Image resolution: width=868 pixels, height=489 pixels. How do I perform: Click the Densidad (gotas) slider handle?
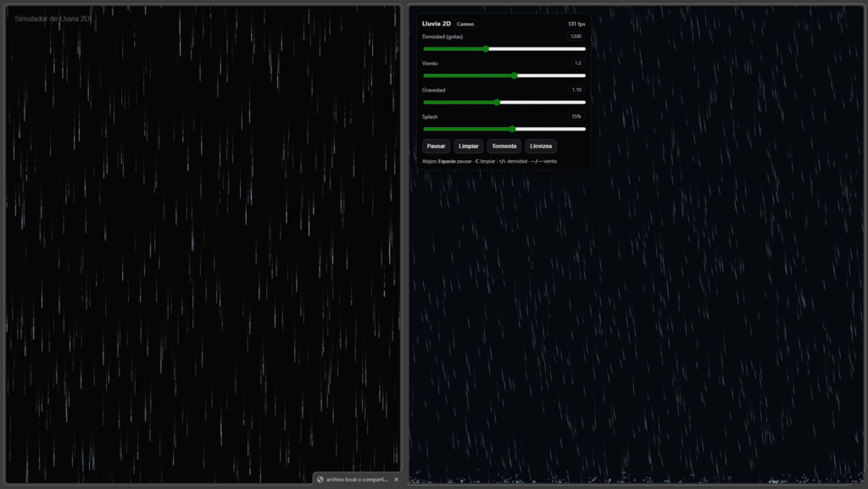486,49
